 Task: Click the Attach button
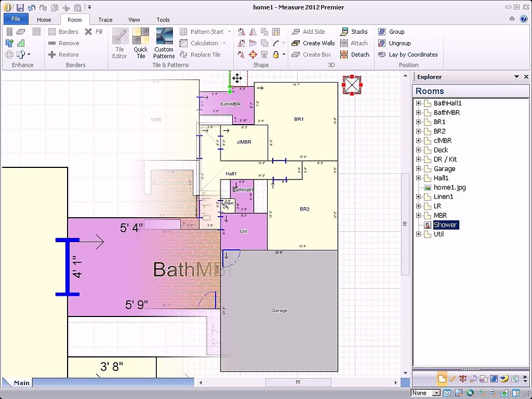[354, 43]
